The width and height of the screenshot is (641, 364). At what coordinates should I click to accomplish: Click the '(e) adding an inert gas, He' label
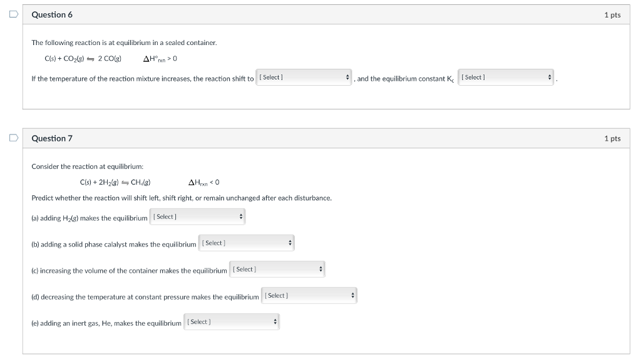click(106, 323)
